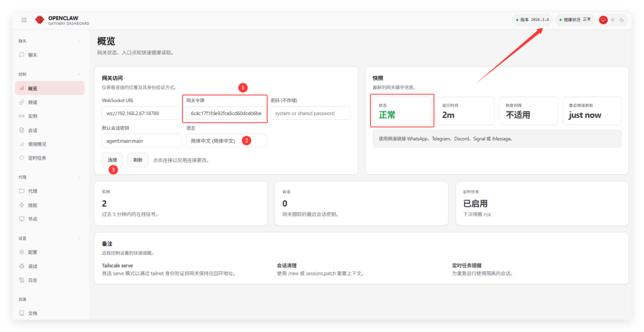The image size is (644, 332).
Task: Select the system theme monitor icon
Action: click(x=603, y=20)
